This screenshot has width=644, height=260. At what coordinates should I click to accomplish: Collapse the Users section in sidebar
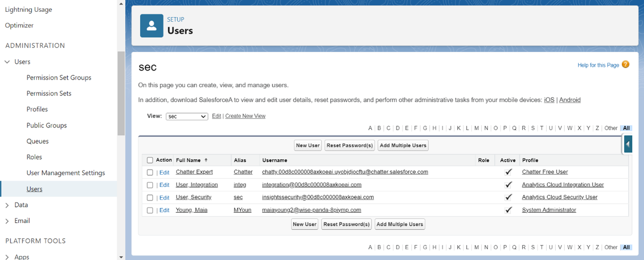click(x=7, y=62)
